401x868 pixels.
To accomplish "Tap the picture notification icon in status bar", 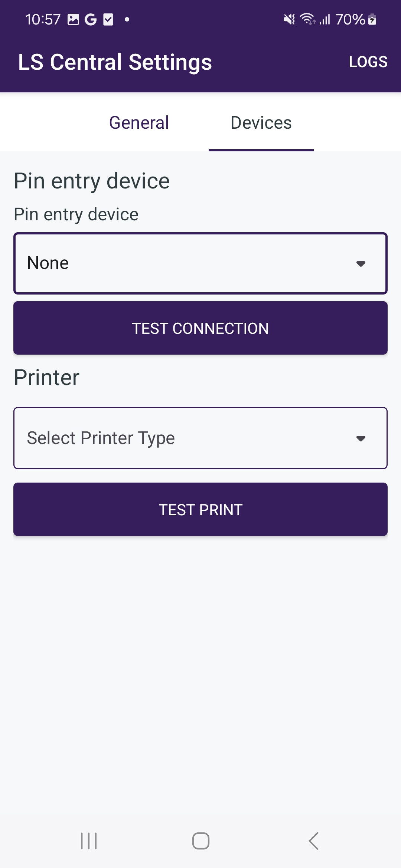I will coord(73,19).
